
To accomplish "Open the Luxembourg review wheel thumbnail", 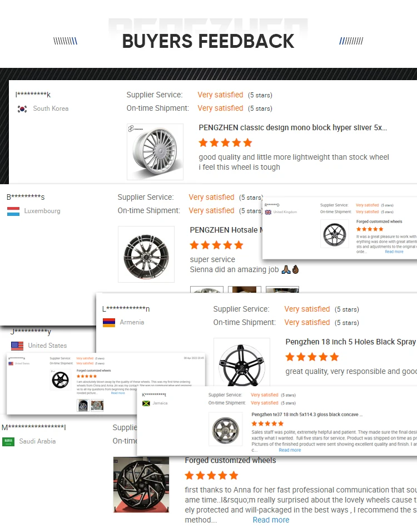I will [146, 254].
